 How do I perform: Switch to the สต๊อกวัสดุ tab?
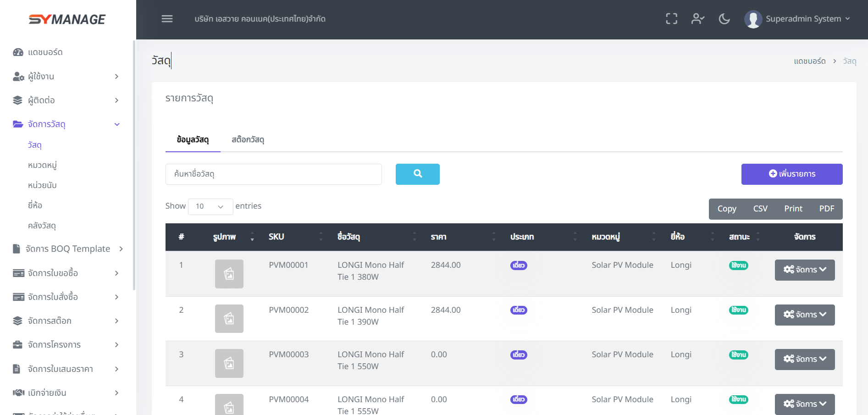(248, 139)
